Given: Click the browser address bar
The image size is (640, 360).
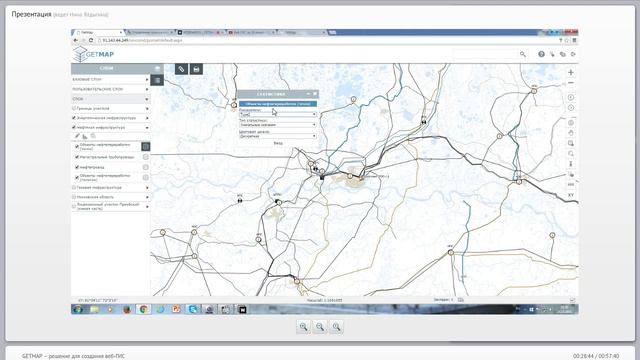Looking at the screenshot, I should (x=327, y=40).
